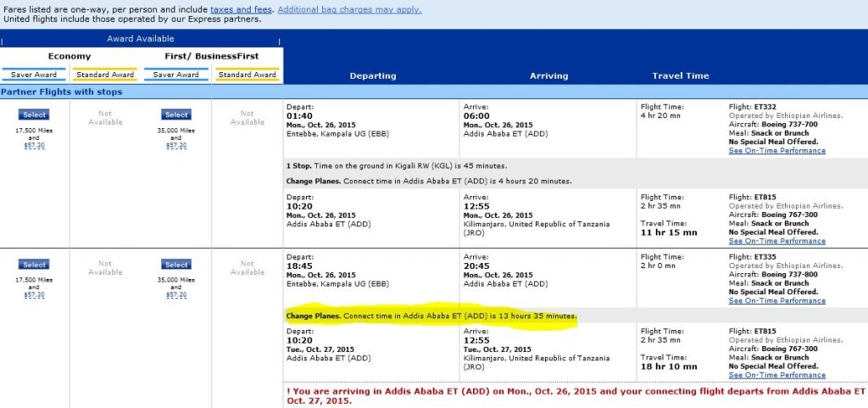
Task: See On-Time Performance for Oct. 27 ET815 flight
Action: (x=776, y=375)
